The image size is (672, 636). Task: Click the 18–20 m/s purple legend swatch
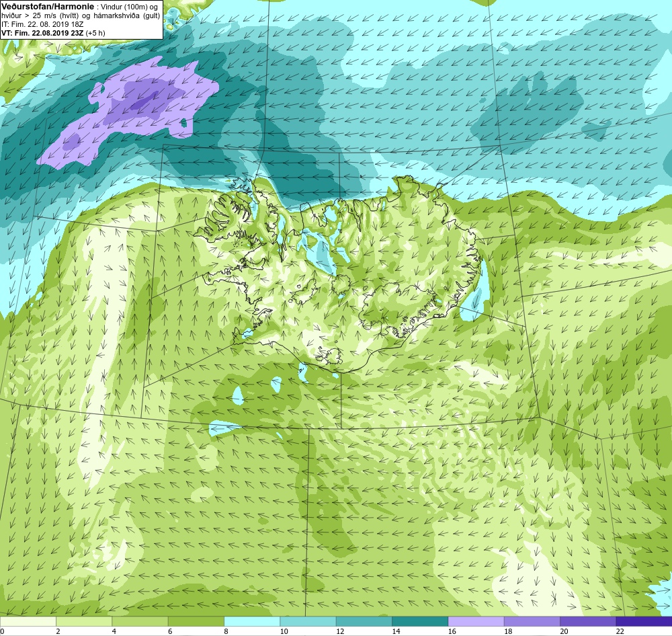pos(532,621)
